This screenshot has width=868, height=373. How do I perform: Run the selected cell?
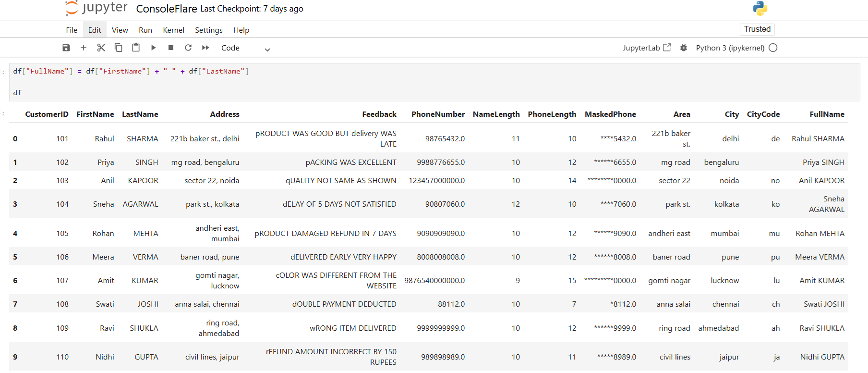[x=153, y=48]
